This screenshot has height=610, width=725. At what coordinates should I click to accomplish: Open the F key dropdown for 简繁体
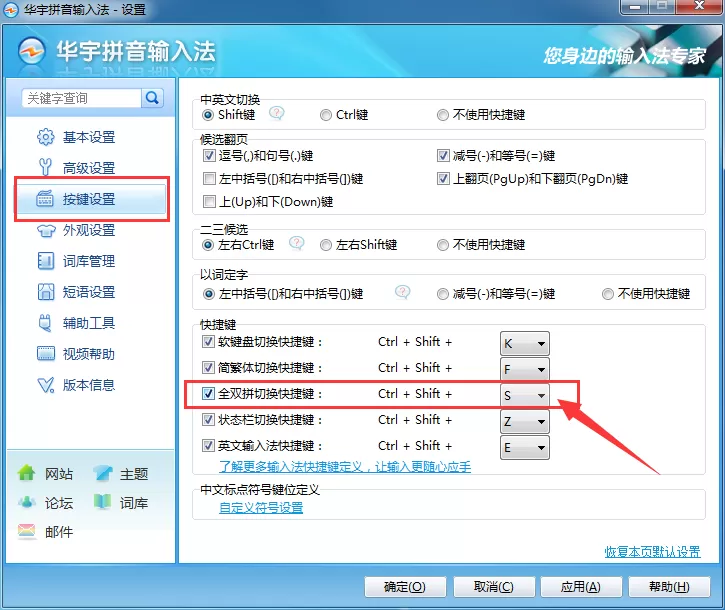[525, 369]
